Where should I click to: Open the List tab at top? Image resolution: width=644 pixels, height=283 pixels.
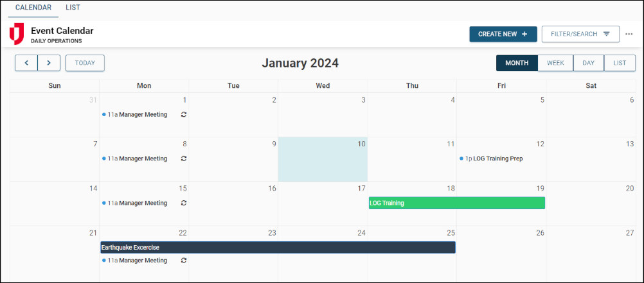pos(73,8)
